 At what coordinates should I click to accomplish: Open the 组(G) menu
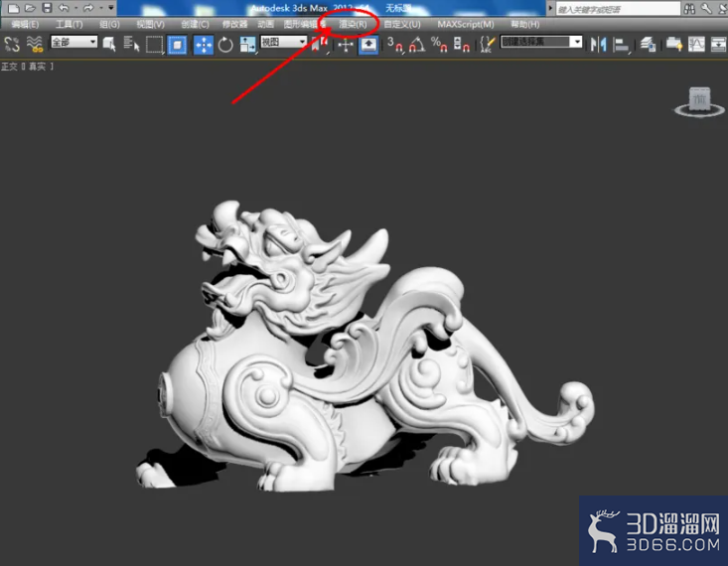point(109,24)
